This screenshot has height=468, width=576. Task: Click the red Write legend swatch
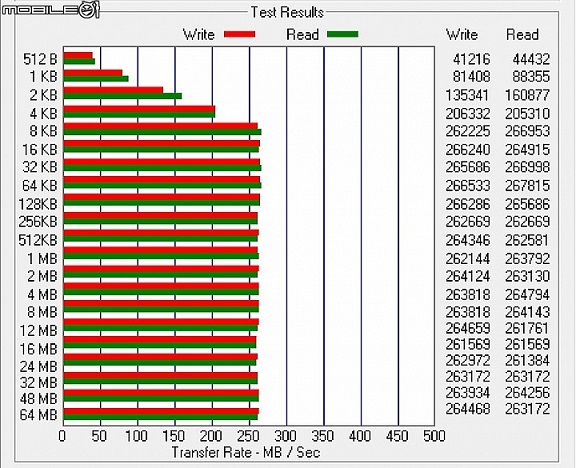[240, 35]
